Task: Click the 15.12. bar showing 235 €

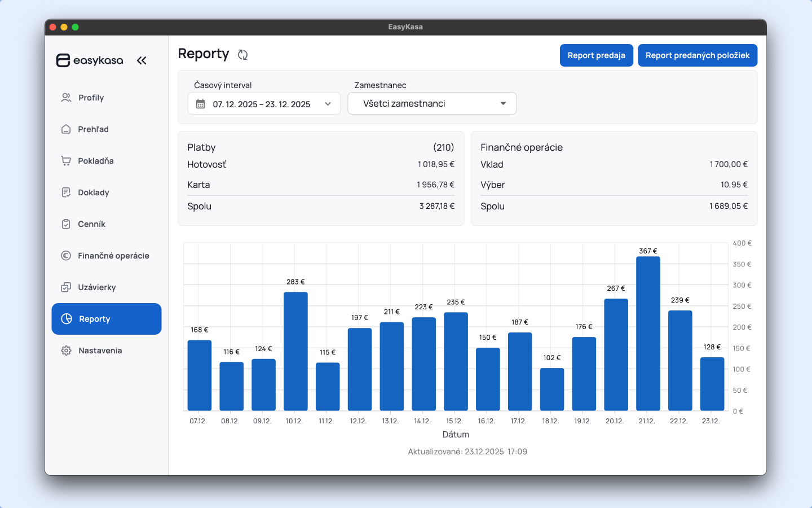Action: [x=456, y=361]
